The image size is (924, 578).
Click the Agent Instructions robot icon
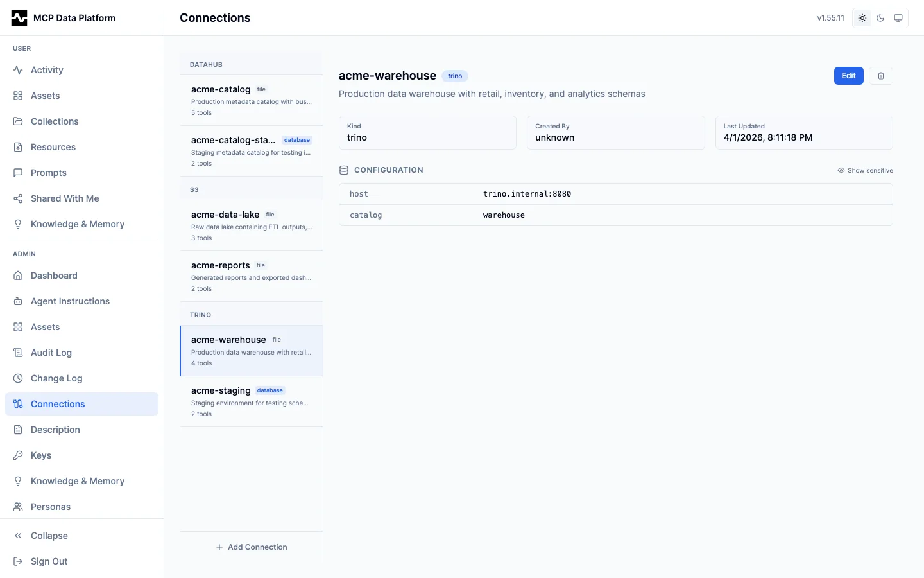18,301
